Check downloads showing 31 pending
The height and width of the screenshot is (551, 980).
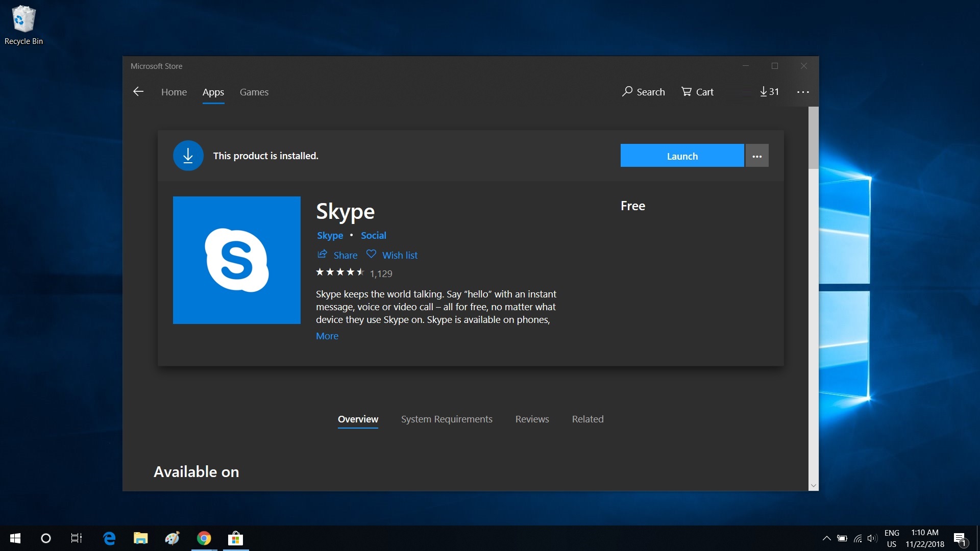coord(769,92)
